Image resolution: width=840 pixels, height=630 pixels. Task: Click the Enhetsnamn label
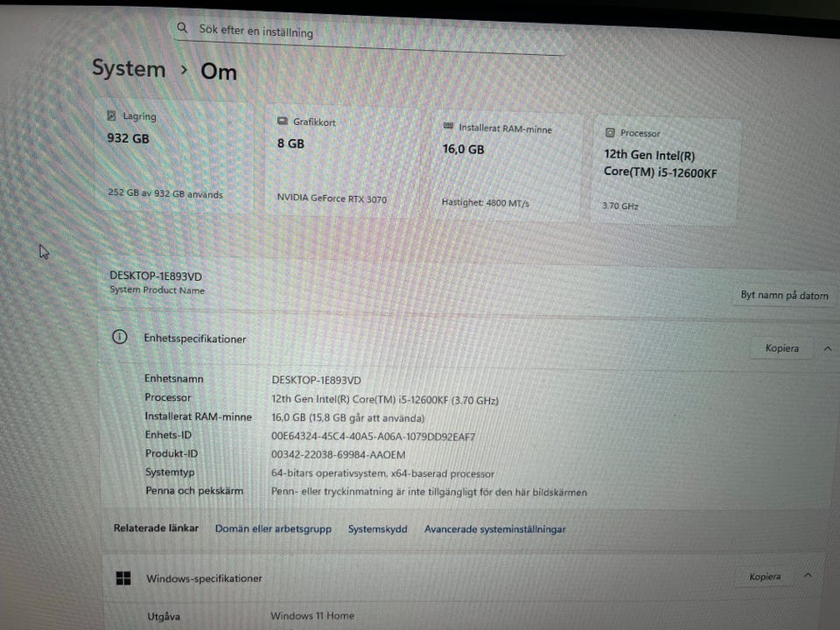174,378
